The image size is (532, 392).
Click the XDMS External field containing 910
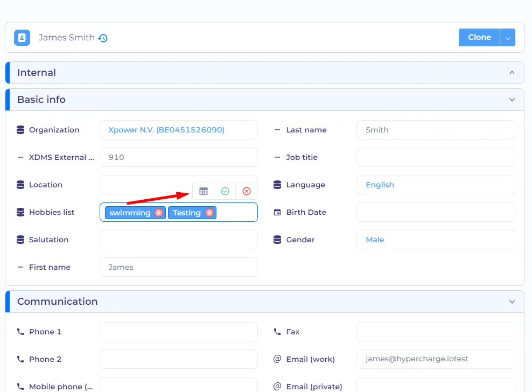click(179, 157)
